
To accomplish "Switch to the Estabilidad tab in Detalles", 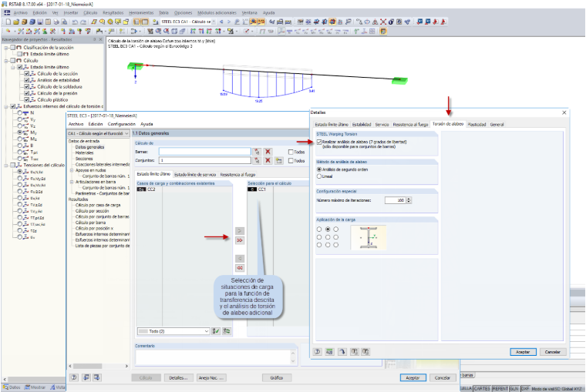I will [x=362, y=124].
